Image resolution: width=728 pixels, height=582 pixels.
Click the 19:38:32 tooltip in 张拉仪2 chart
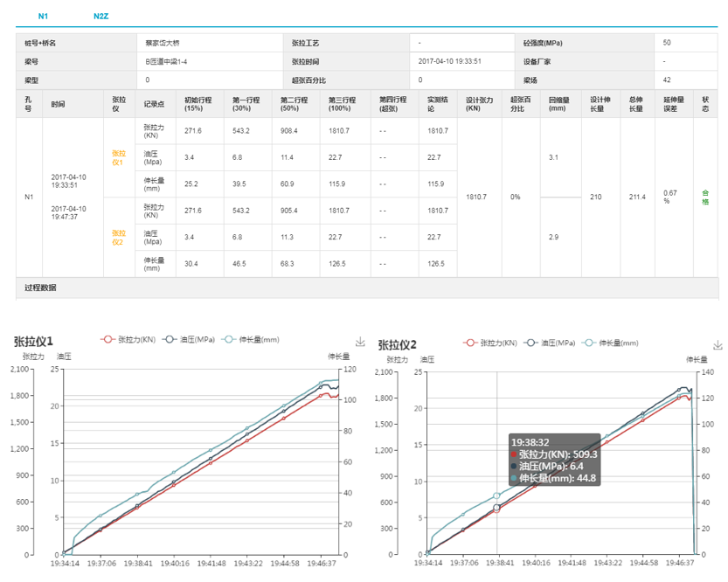(555, 460)
